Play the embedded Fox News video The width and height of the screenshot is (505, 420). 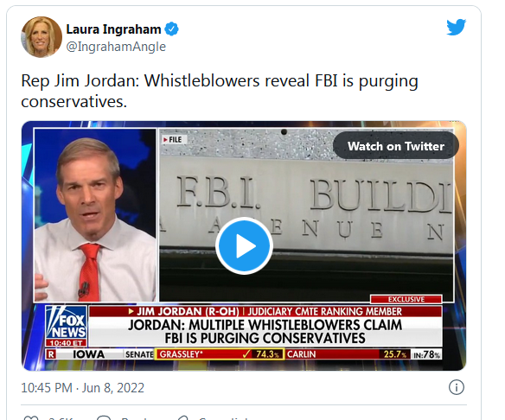point(244,246)
